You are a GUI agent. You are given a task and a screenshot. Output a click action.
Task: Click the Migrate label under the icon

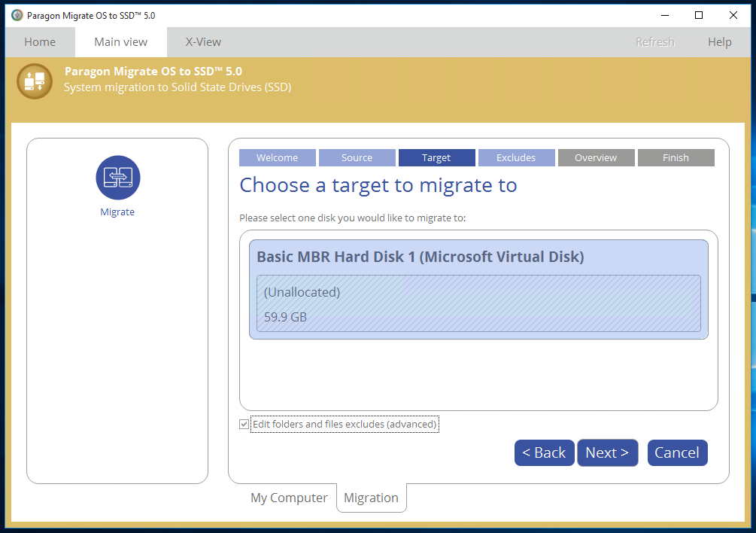117,212
